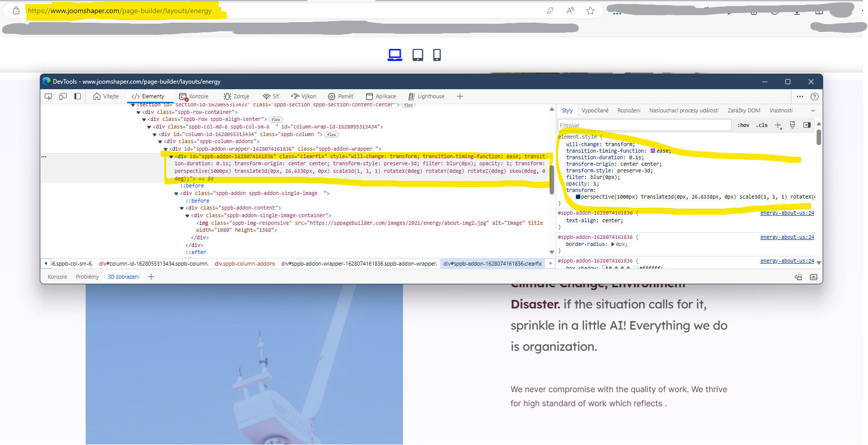The height and width of the screenshot is (445, 868).
Task: Collapse the sppb-addon-wrapper div node
Action: (x=166, y=149)
